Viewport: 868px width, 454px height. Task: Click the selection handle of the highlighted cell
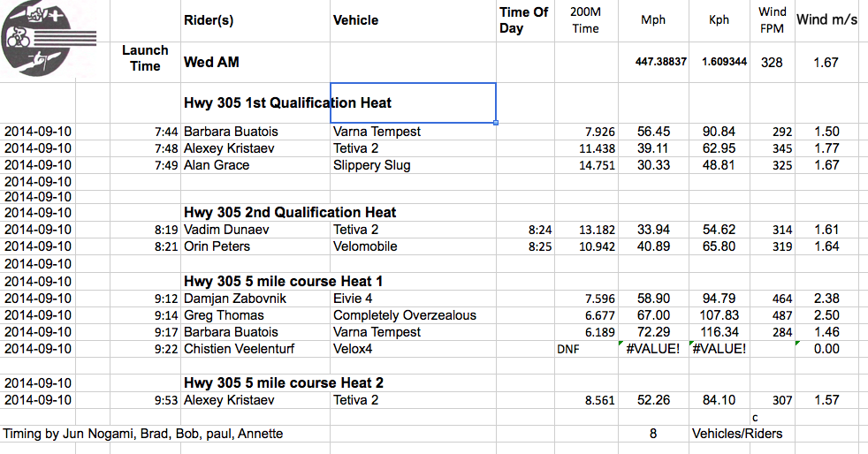coord(496,123)
